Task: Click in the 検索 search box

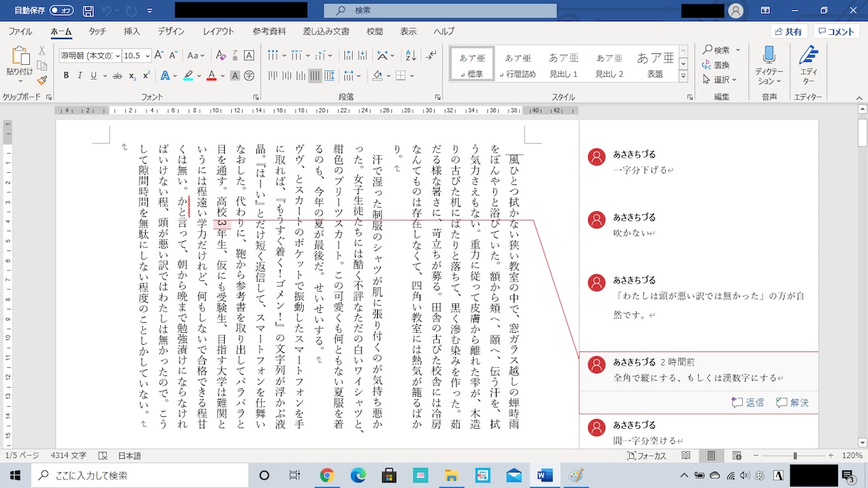Action: point(440,11)
